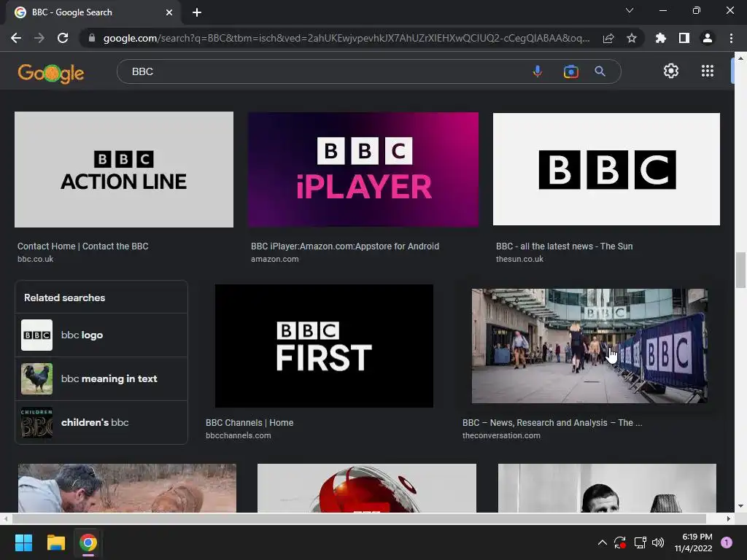The image size is (747, 560).
Task: Share this page via address bar icon
Action: pyautogui.click(x=608, y=39)
